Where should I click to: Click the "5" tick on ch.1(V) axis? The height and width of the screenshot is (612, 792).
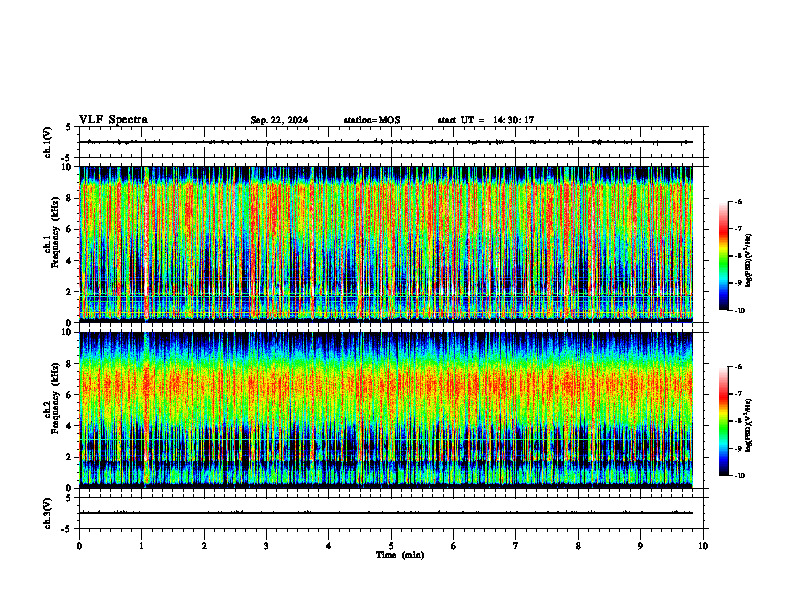[x=69, y=127]
